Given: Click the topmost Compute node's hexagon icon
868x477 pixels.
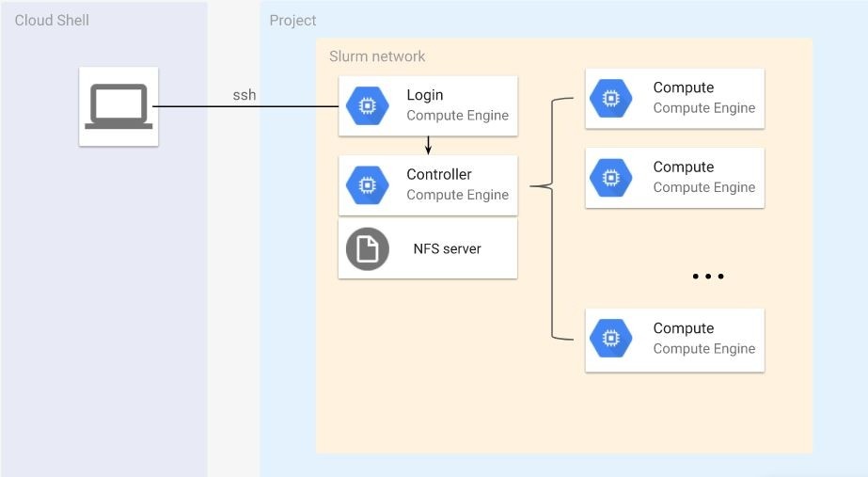Looking at the screenshot, I should 610,99.
